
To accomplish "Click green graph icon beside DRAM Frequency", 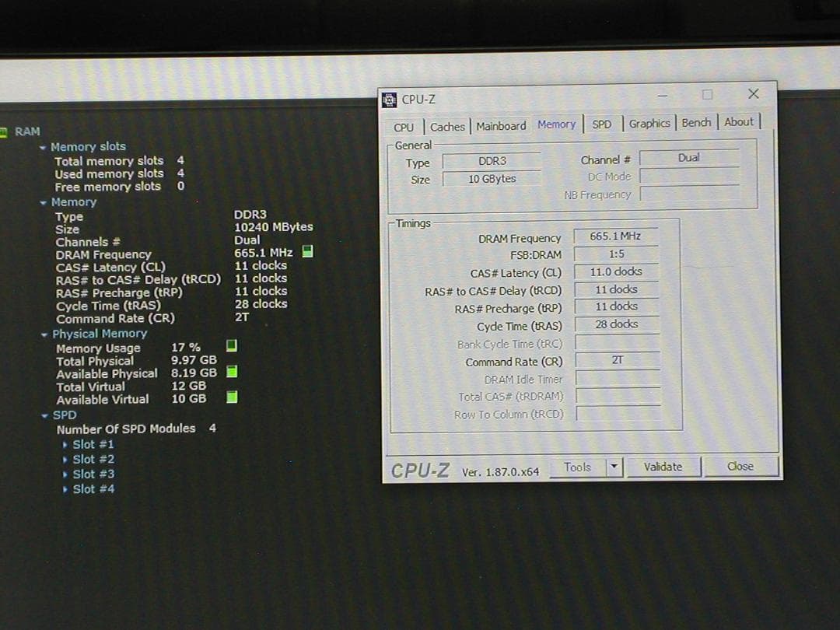I will 307,251.
